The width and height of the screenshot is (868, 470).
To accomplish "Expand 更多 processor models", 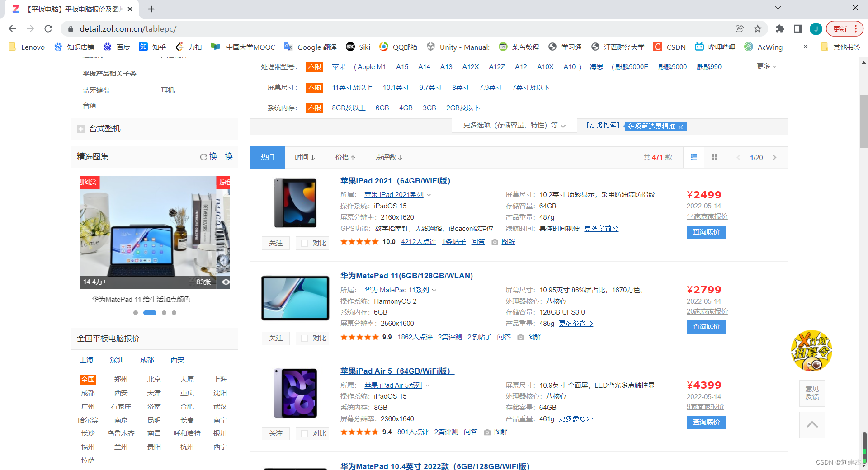I will (x=766, y=66).
